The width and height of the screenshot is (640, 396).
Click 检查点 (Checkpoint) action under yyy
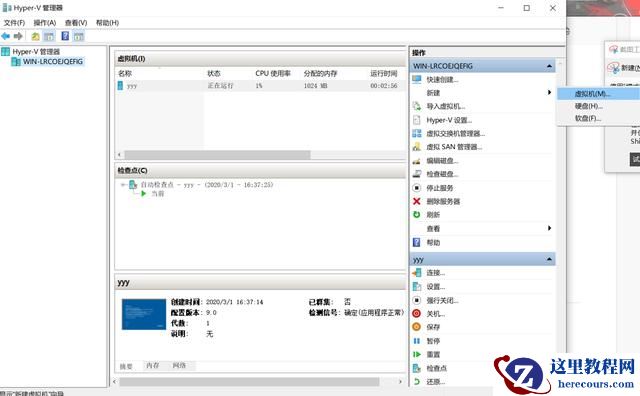436,368
